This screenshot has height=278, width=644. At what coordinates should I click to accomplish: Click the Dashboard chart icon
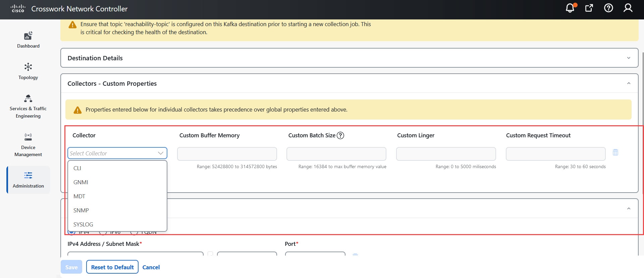click(x=28, y=36)
